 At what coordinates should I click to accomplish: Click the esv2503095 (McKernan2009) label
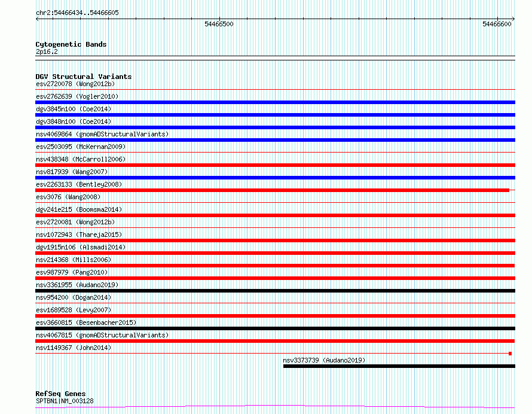click(x=81, y=147)
